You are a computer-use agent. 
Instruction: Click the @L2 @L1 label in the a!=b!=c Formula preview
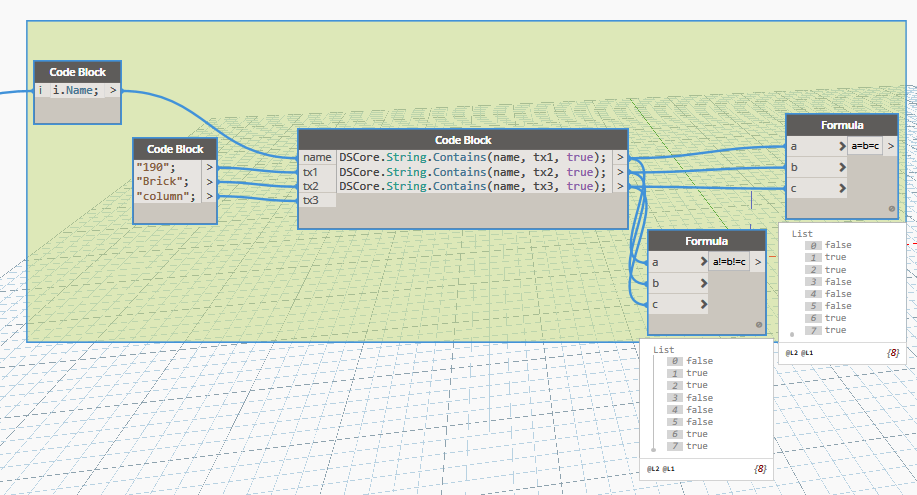tap(660, 469)
